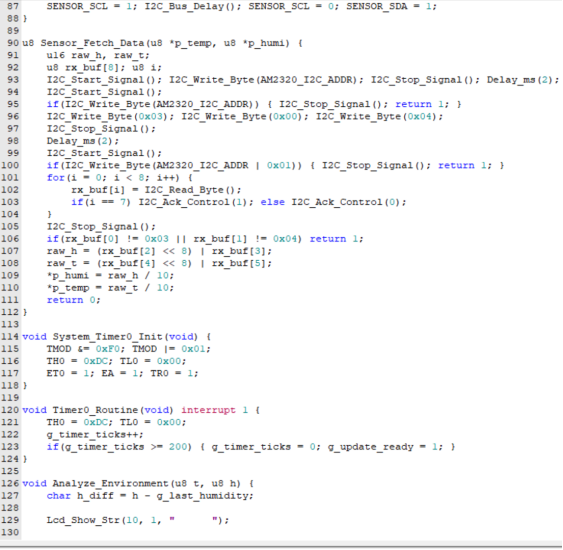Click Timer0_Routine function name on line 120
Image resolution: width=563 pixels, height=550 pixels.
pyautogui.click(x=95, y=409)
